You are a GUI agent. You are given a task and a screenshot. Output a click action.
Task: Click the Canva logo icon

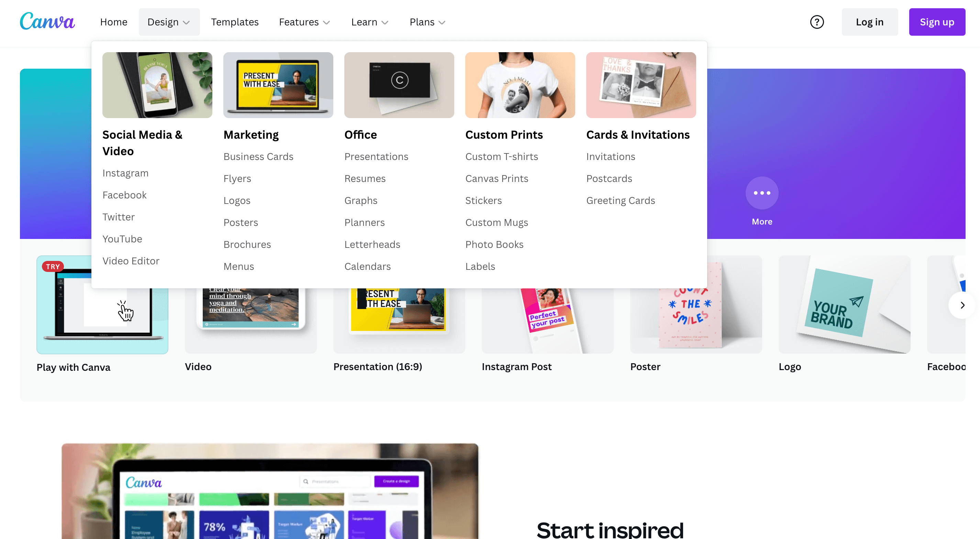tap(47, 22)
